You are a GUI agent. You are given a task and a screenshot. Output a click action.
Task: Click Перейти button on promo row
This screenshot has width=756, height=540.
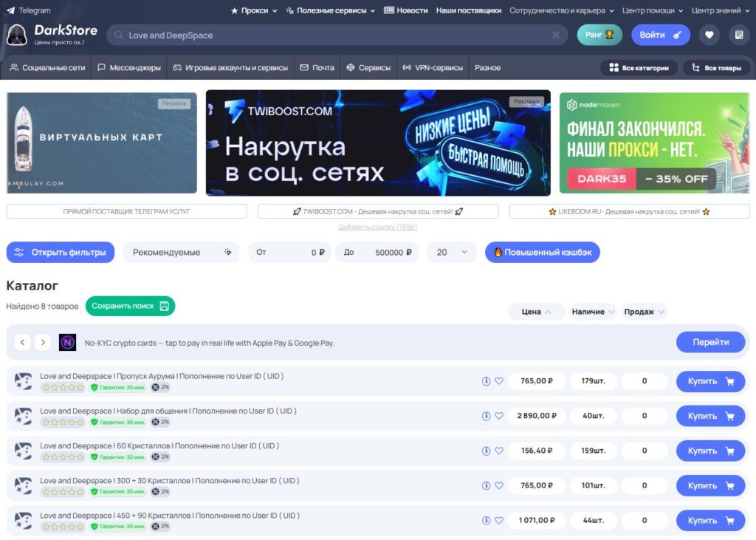[711, 342]
